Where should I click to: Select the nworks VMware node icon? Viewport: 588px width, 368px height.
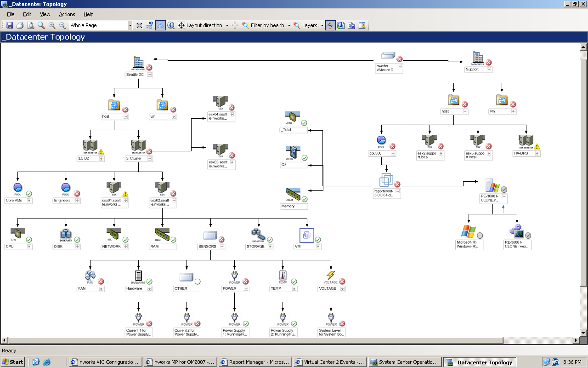click(x=388, y=56)
